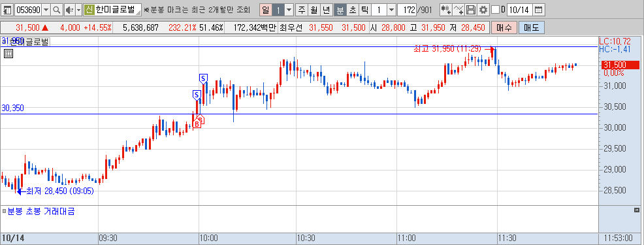
Task: Open the calendar date picker icon
Action: pyautogui.click(x=538, y=9)
